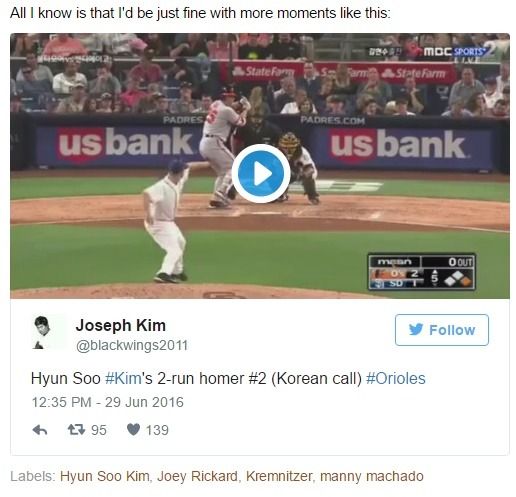Click the heart like icon
This screenshot has height=497, width=516.
pos(133,430)
